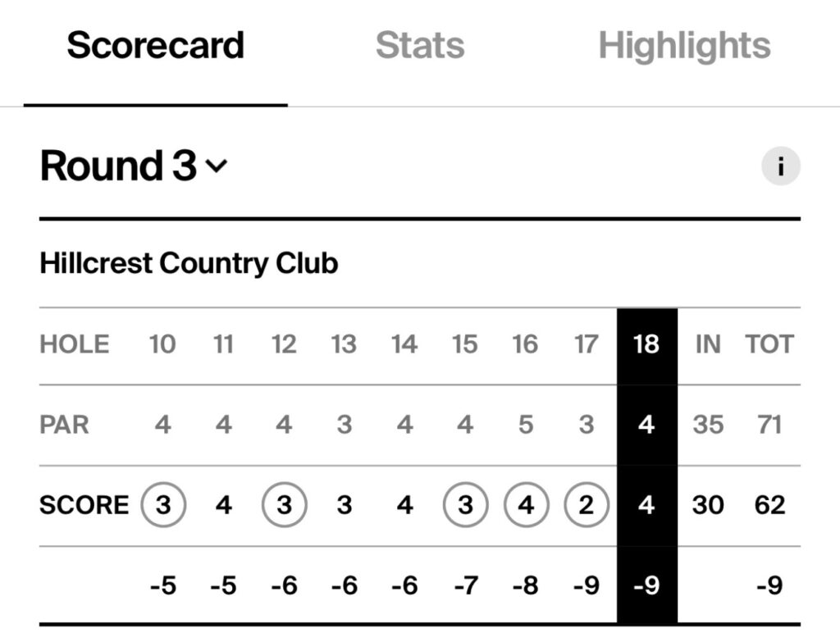Click the TOT column header
The height and width of the screenshot is (642, 840).
pos(769,344)
